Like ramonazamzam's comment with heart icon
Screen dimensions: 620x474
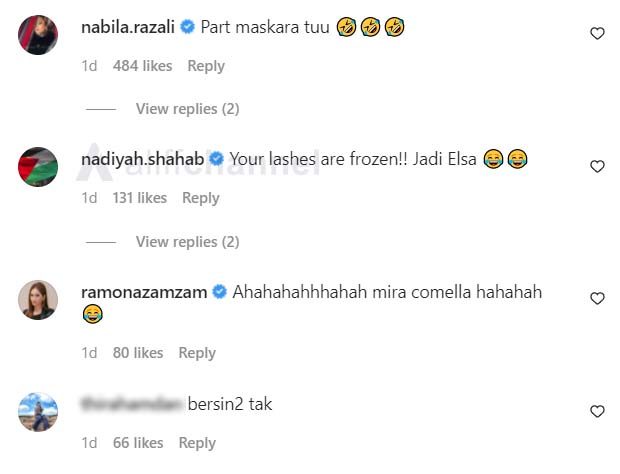(597, 298)
